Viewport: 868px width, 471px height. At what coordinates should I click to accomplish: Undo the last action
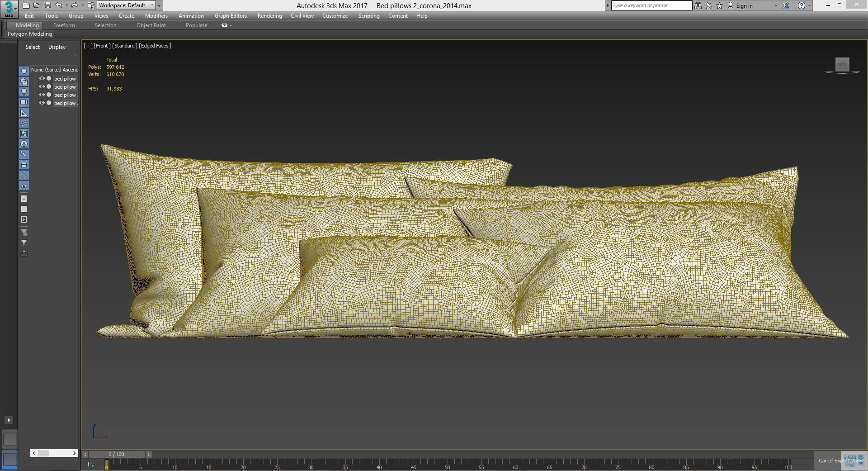(x=59, y=5)
